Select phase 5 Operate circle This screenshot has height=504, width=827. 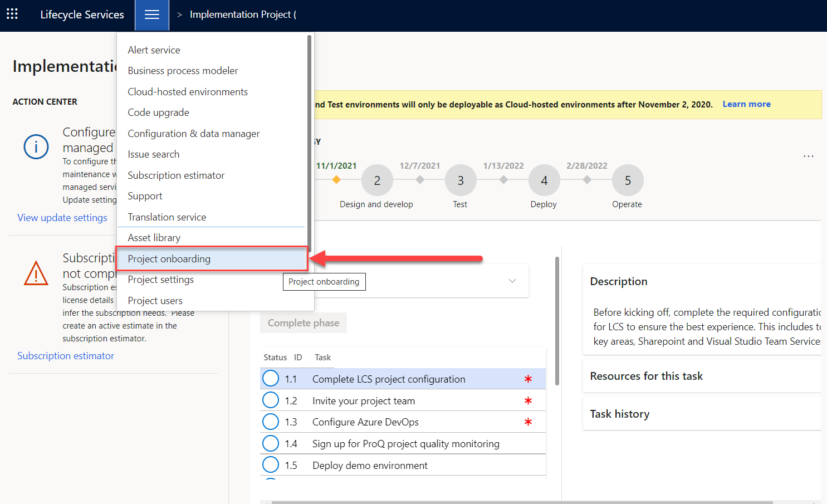tap(628, 180)
